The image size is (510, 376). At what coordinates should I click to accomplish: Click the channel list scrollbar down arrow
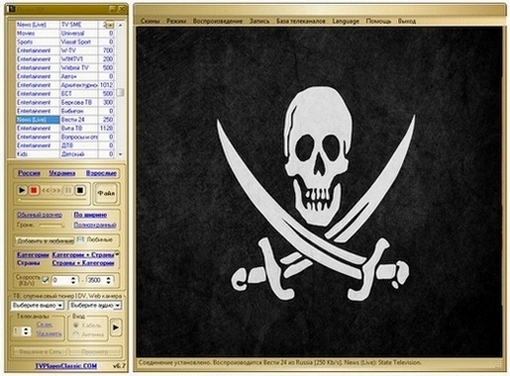click(120, 154)
